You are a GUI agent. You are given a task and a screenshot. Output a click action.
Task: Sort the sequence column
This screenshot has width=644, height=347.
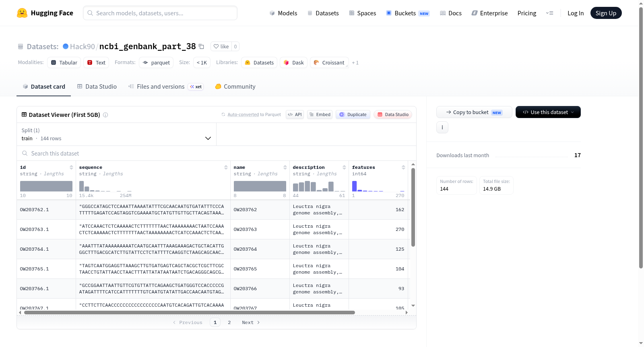click(x=226, y=167)
